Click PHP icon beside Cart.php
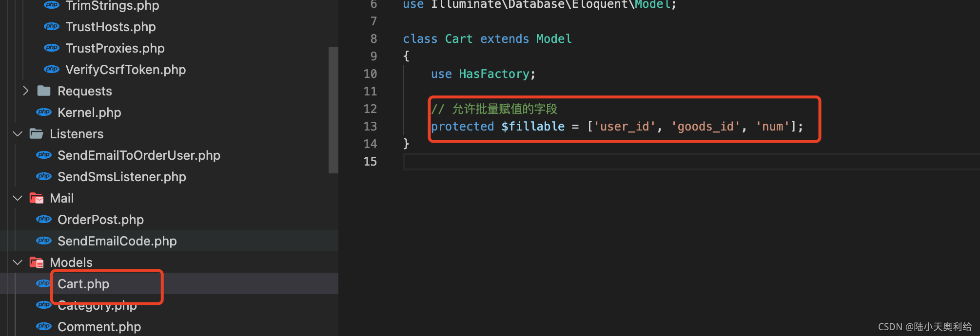Screen dimensions: 980x336 click(x=44, y=283)
